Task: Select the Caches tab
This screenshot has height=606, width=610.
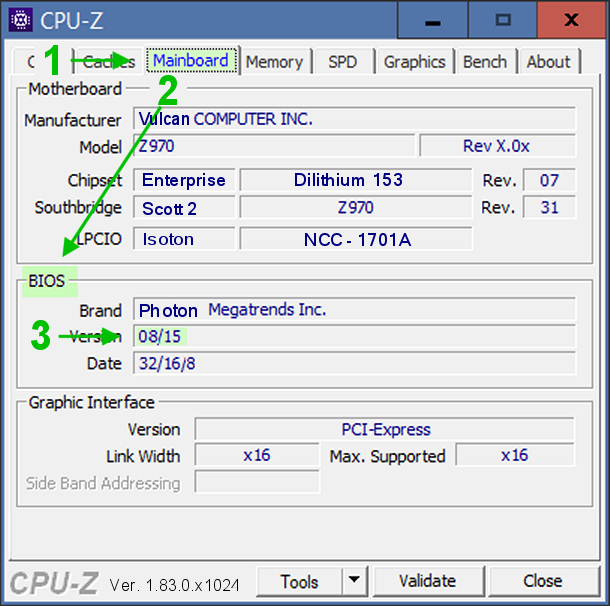Action: click(x=109, y=62)
